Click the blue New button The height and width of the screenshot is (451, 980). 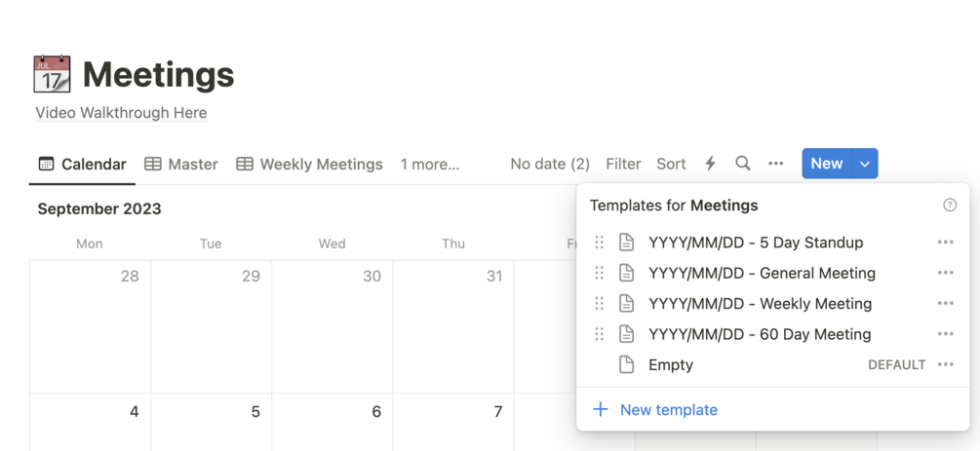click(x=826, y=164)
